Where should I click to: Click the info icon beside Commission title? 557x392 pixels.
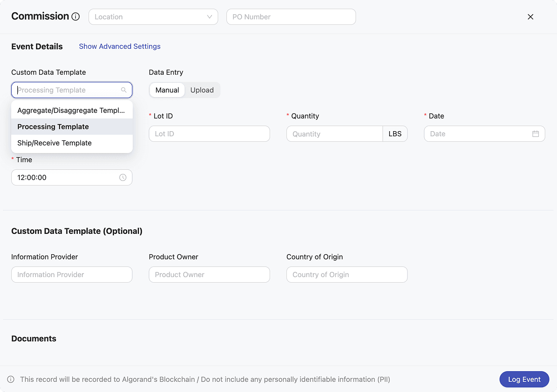point(76,17)
